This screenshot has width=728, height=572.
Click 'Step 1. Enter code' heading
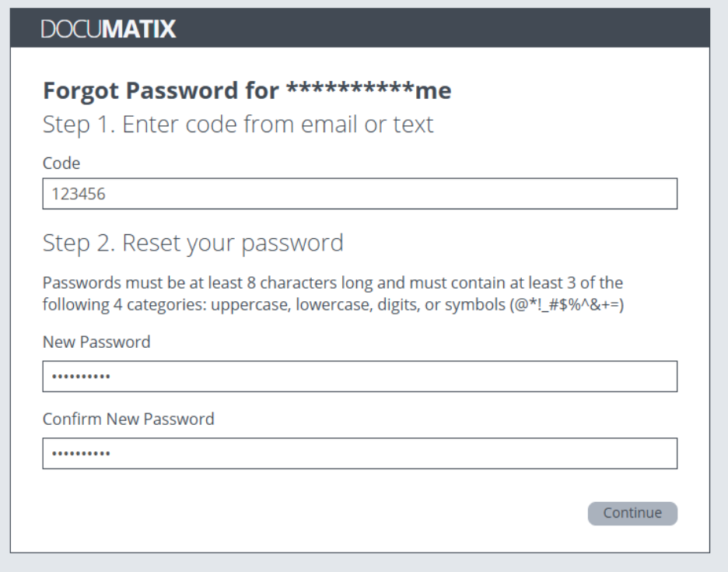pyautogui.click(x=238, y=125)
